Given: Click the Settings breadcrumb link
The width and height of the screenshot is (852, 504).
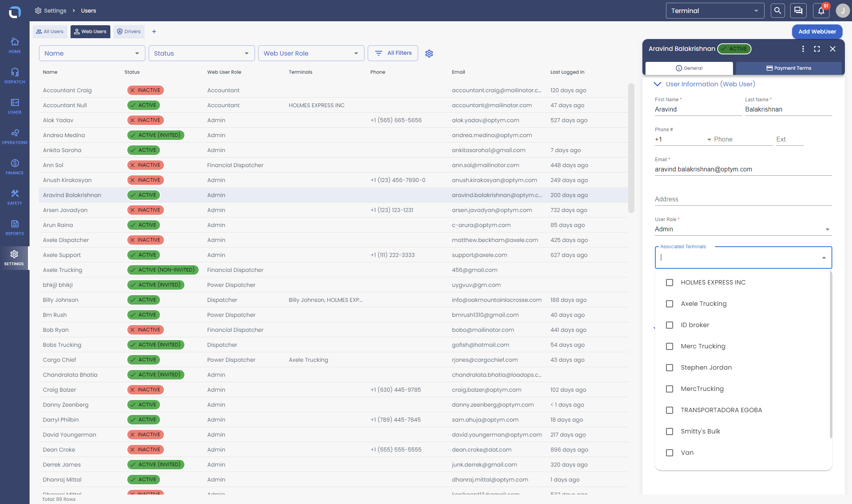Looking at the screenshot, I should click(51, 11).
